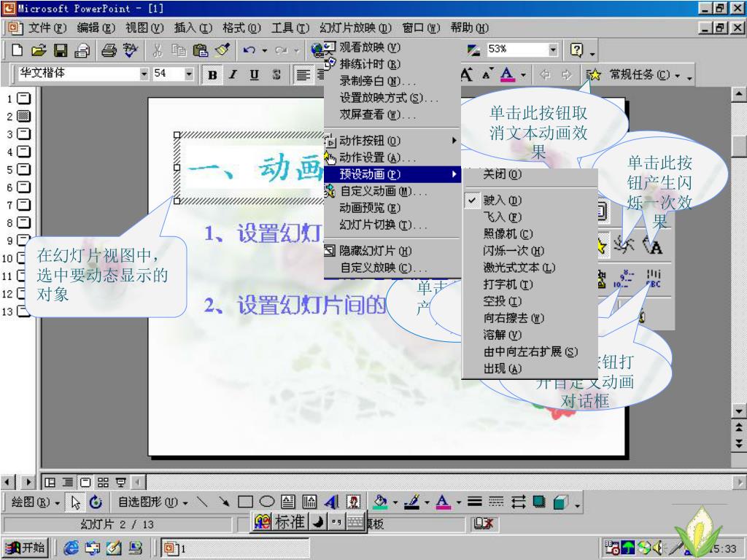The height and width of the screenshot is (560, 747).
Task: Open the 53% zoom dropdown arrow
Action: (553, 49)
